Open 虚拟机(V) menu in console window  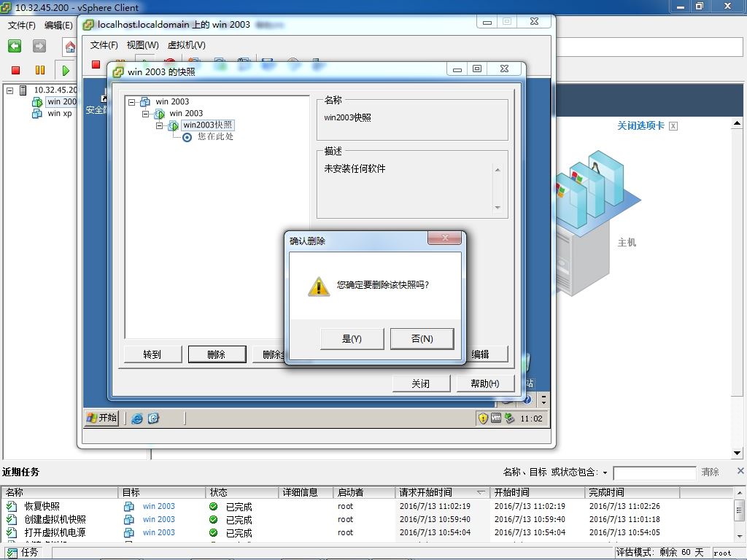click(186, 44)
